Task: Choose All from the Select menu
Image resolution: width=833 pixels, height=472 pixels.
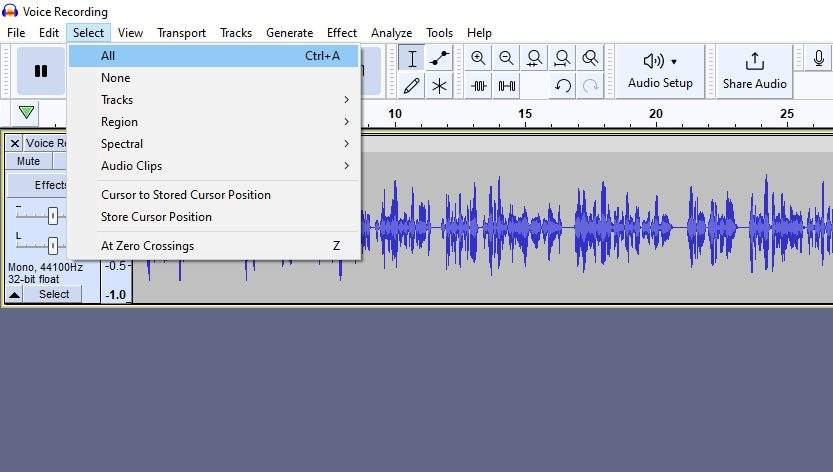Action: 214,56
